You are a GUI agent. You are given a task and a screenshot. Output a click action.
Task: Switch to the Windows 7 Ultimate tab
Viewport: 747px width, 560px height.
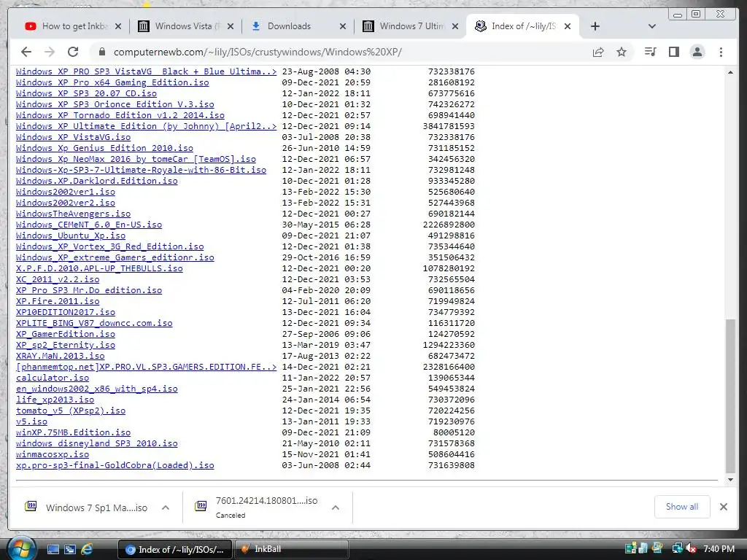pos(410,26)
